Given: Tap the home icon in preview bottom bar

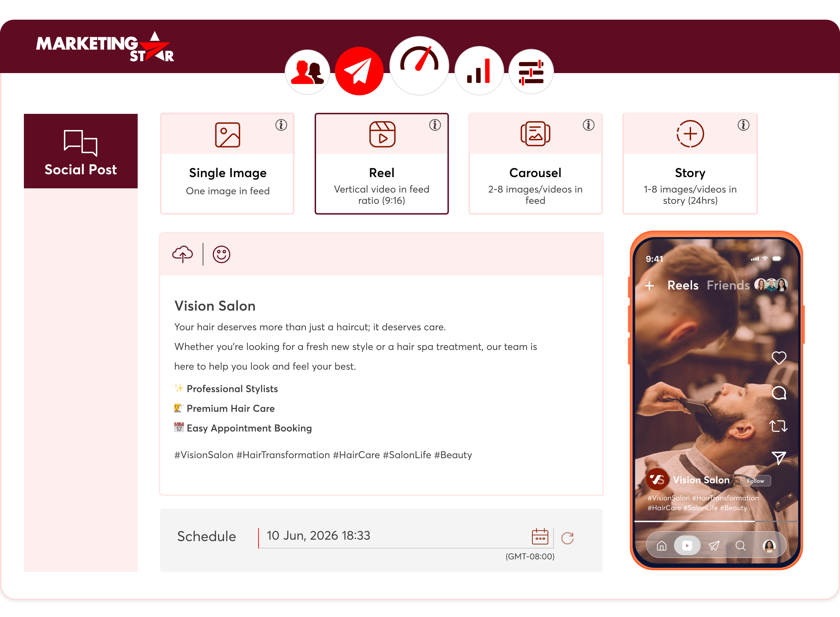Looking at the screenshot, I should (662, 546).
